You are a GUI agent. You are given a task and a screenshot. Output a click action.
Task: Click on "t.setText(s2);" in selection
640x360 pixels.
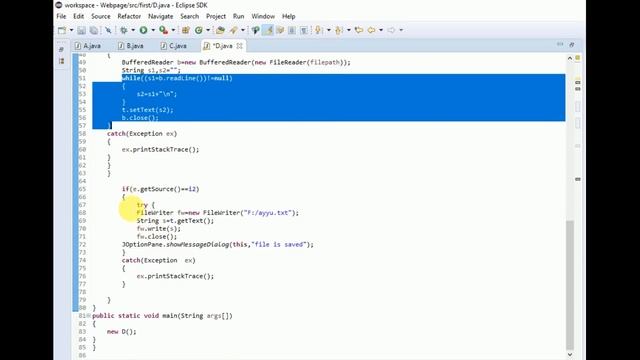point(147,110)
